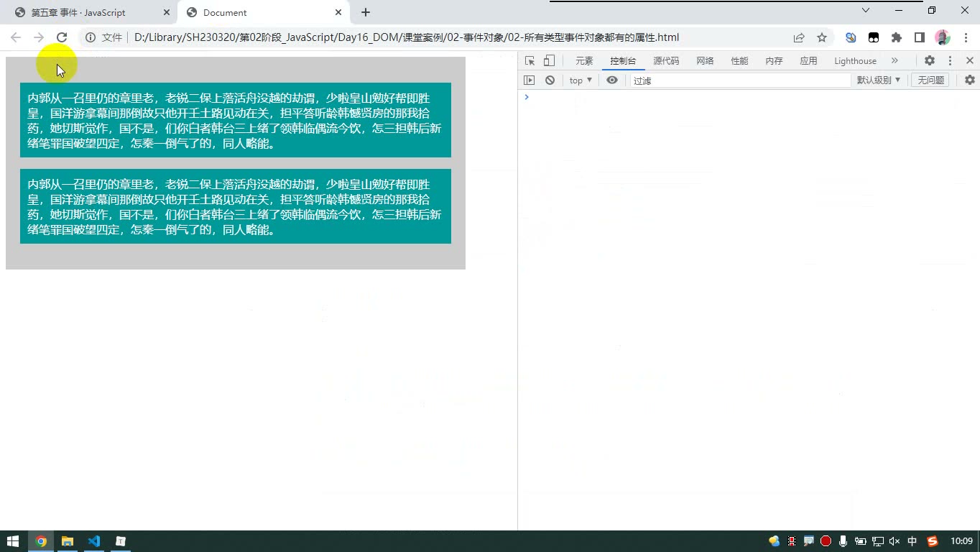Open the Windows Start menu
The height and width of the screenshot is (552, 980).
13,541
